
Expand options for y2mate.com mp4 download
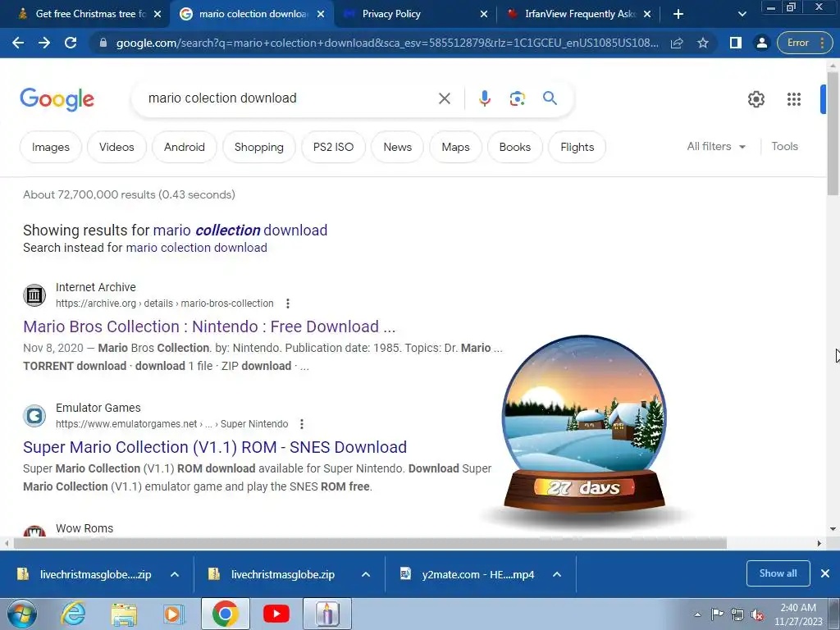click(x=557, y=574)
